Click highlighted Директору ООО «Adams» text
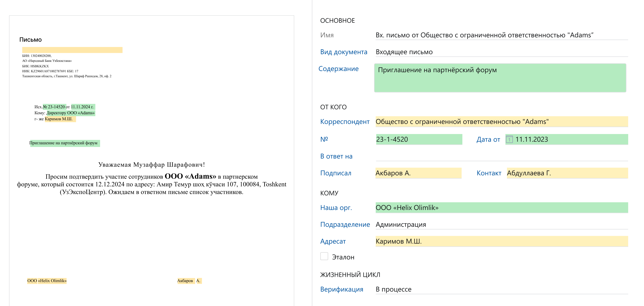Screen dimensions: 644x306 click(71, 113)
